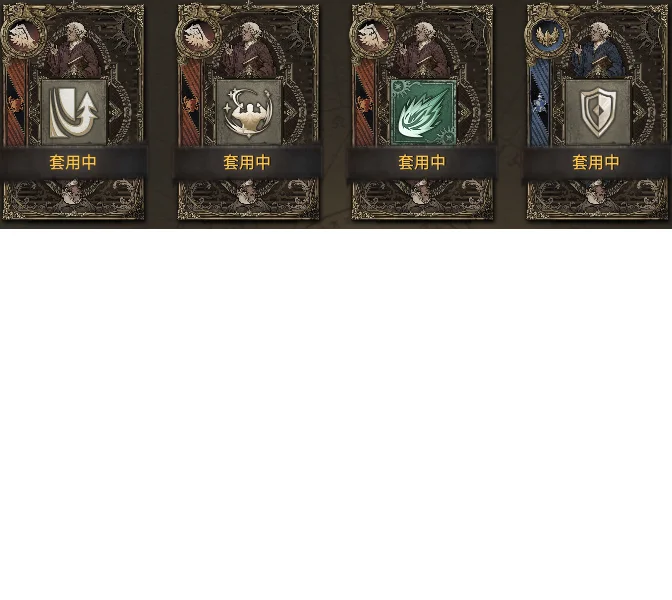Select the green flaming meteor skill icon
Image resolution: width=672 pixels, height=600 pixels.
pos(423,112)
